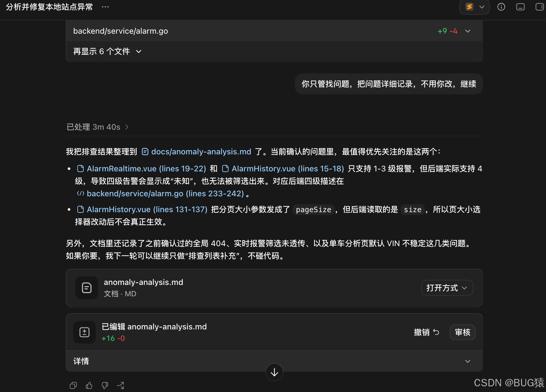Click the scroll-to-bottom arrow button

coord(274,372)
